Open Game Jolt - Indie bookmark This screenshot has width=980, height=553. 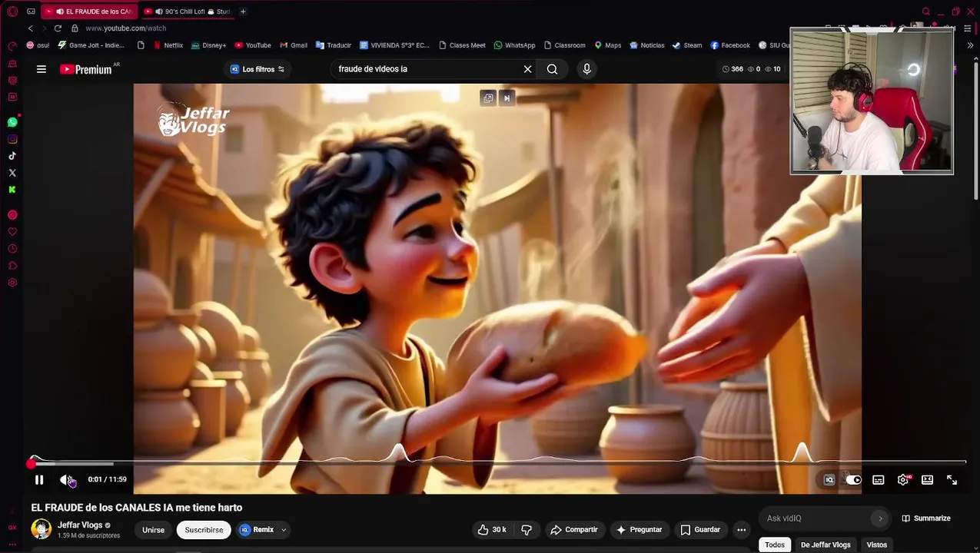click(91, 45)
